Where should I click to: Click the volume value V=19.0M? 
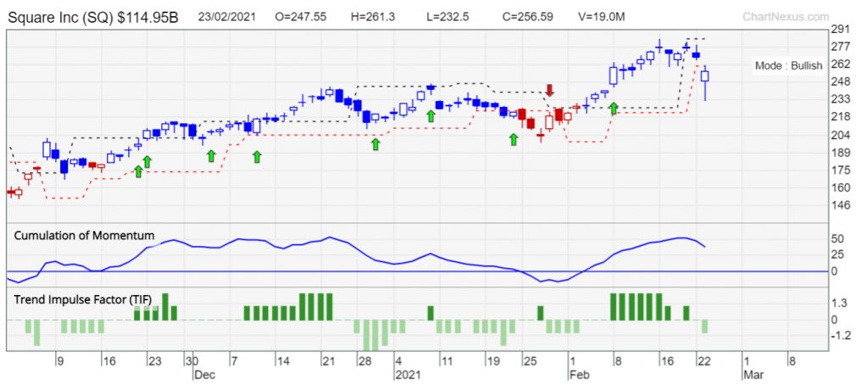point(600,17)
